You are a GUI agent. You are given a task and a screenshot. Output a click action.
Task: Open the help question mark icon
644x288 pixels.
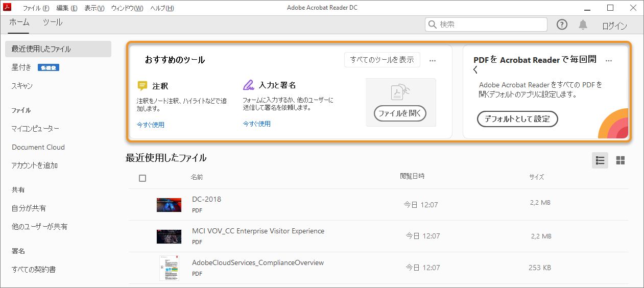tap(562, 25)
